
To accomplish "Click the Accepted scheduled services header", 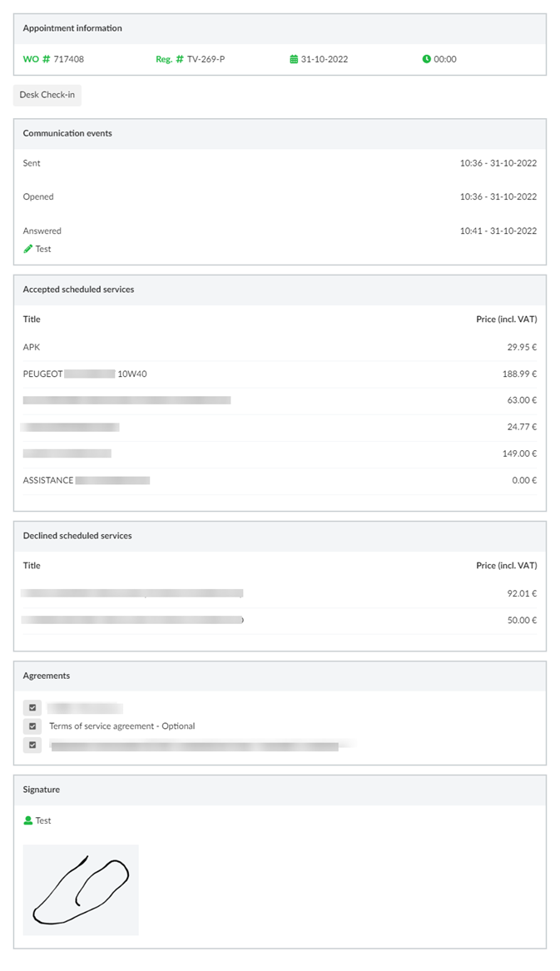I will click(78, 290).
